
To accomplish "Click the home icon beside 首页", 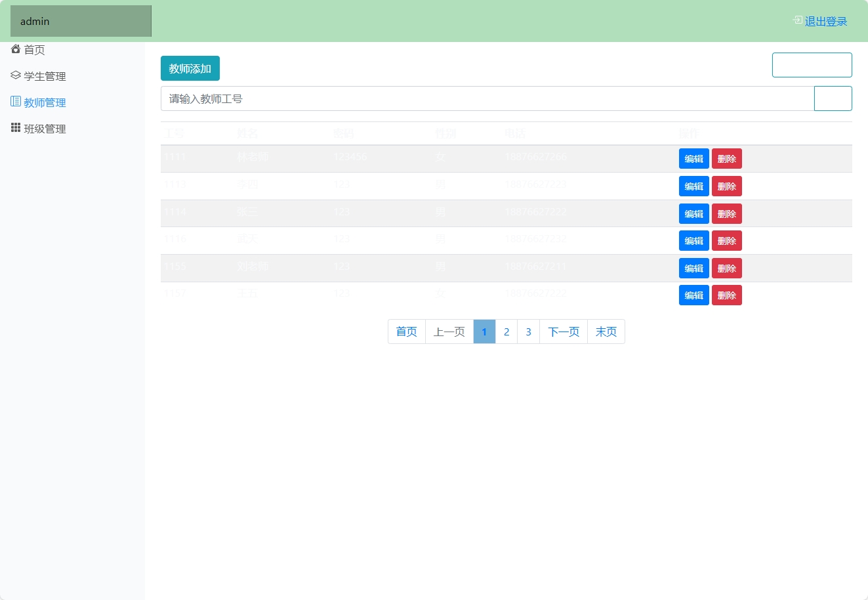I will [16, 49].
